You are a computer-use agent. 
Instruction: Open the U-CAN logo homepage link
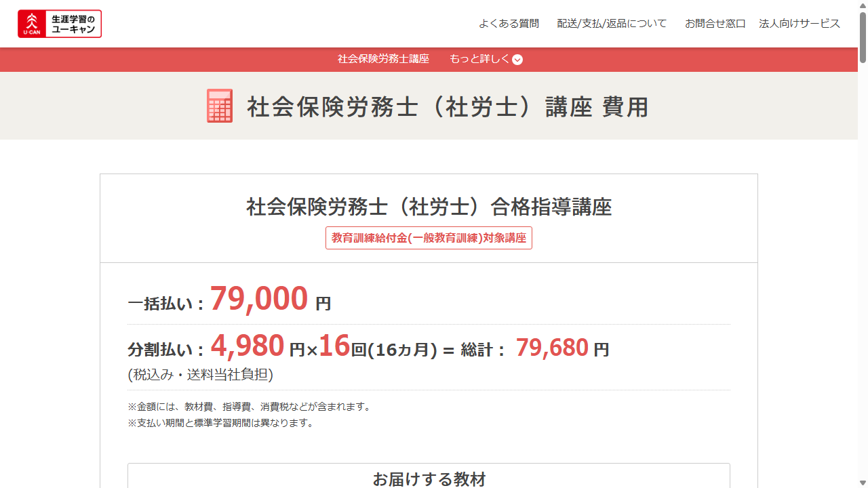coord(60,24)
